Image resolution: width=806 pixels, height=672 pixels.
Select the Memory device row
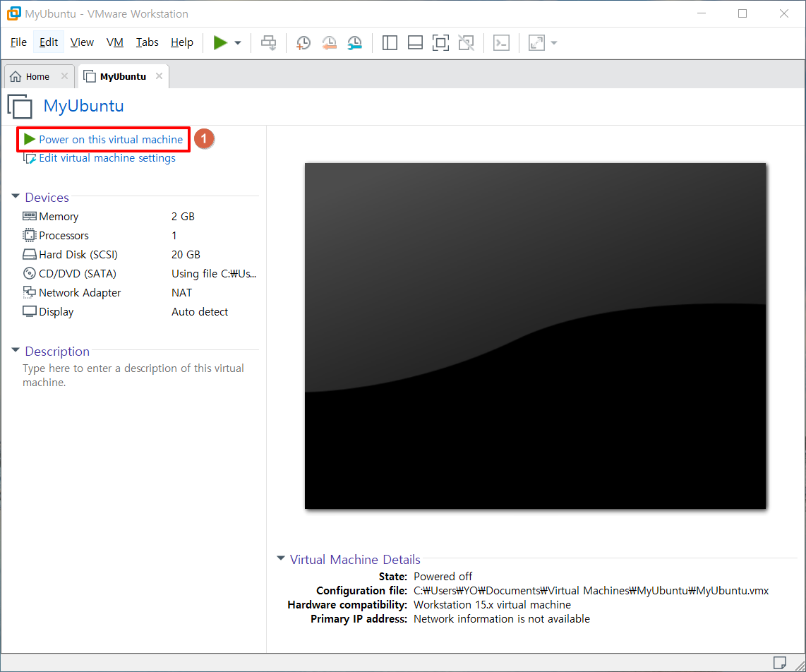(x=139, y=217)
